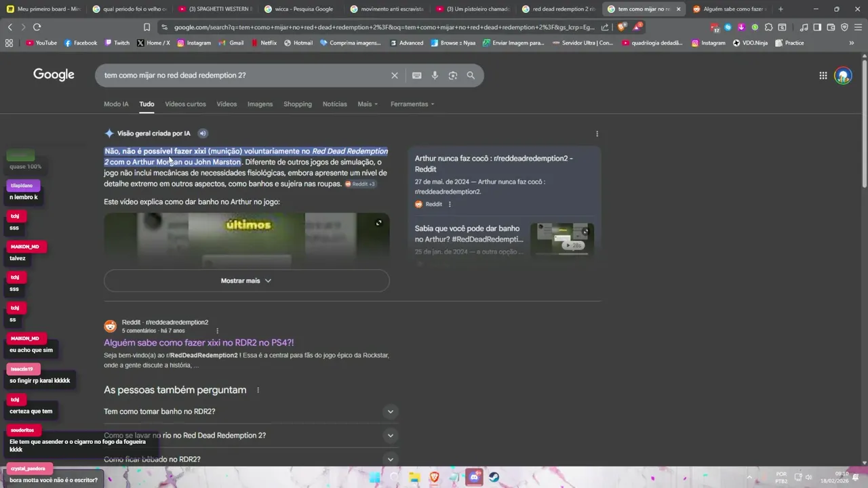Share this page from the address bar
868x488 pixels.
click(x=605, y=27)
